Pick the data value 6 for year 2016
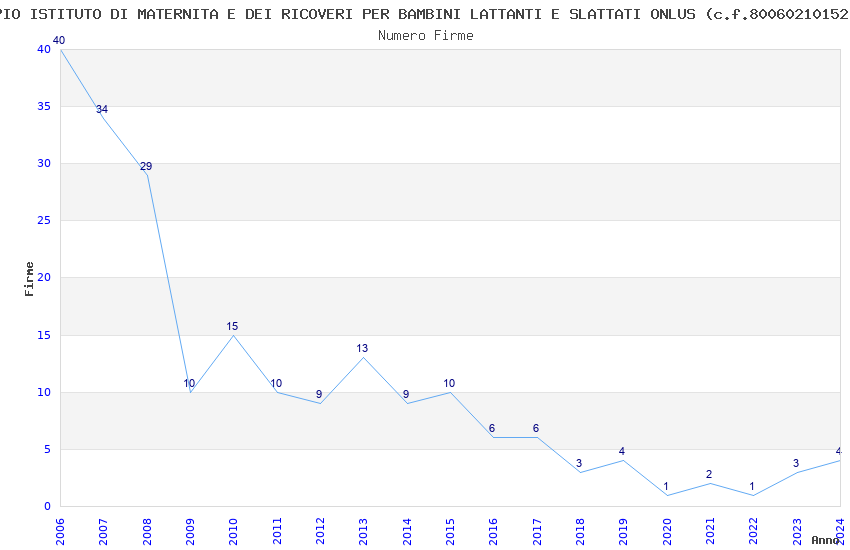The width and height of the screenshot is (850, 550). (x=492, y=429)
